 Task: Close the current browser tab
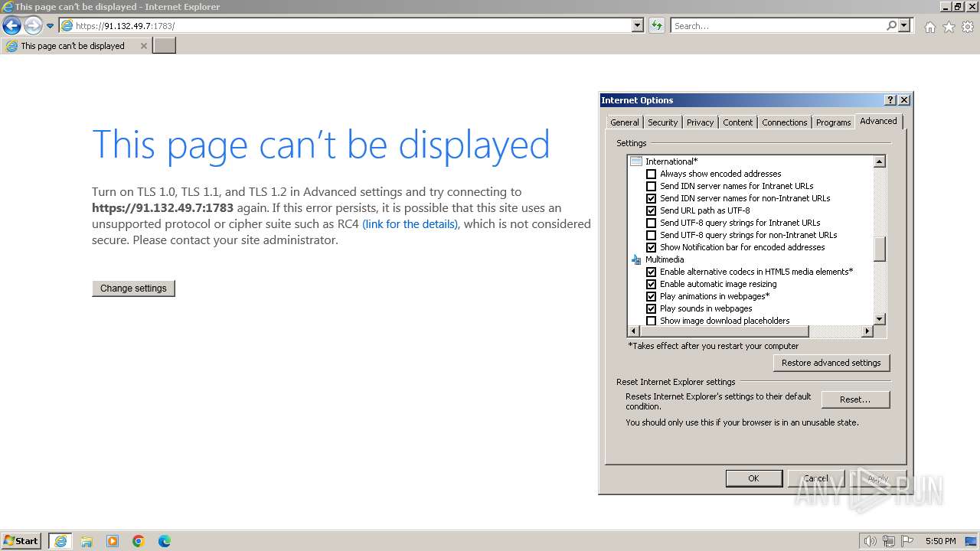(x=143, y=46)
